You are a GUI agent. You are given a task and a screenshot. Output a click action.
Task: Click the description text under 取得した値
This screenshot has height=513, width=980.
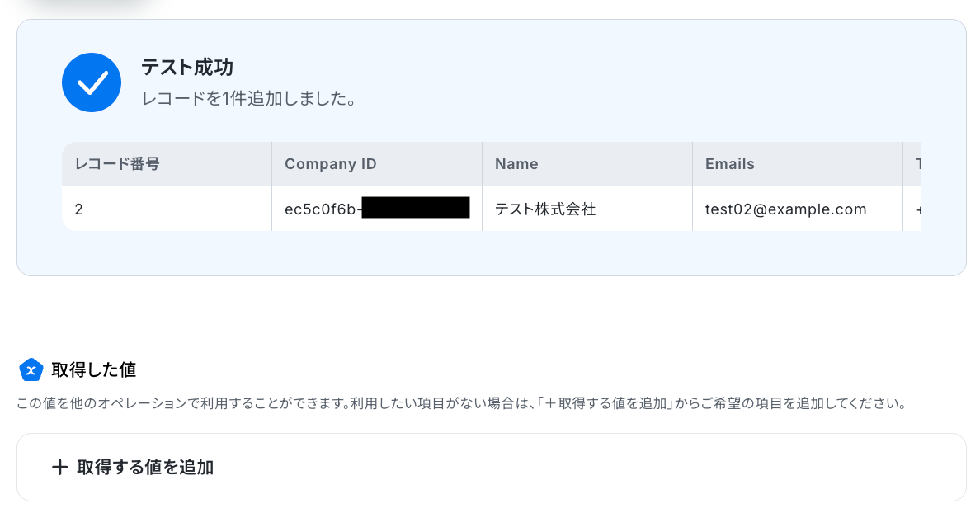(461, 403)
